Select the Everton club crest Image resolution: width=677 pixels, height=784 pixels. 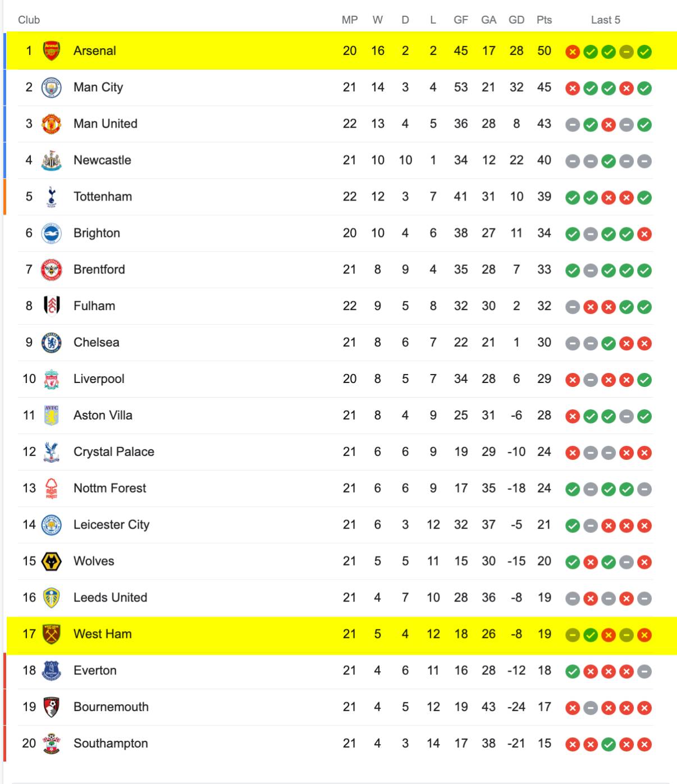click(x=51, y=671)
